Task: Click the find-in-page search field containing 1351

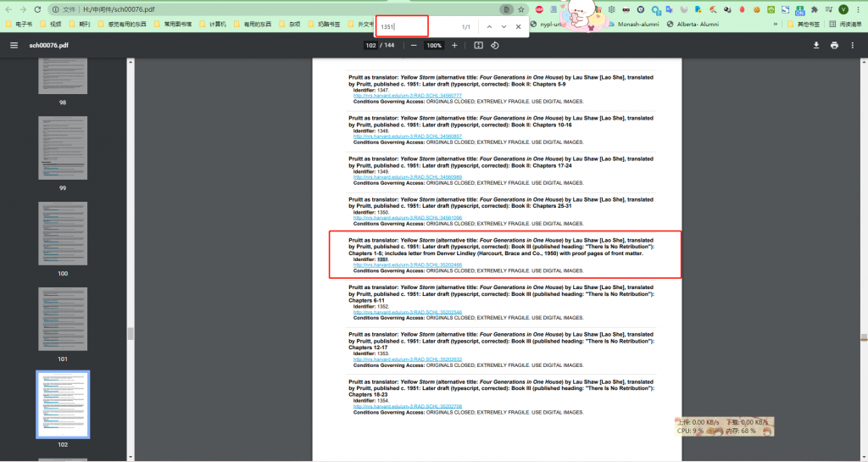Action: (x=402, y=26)
